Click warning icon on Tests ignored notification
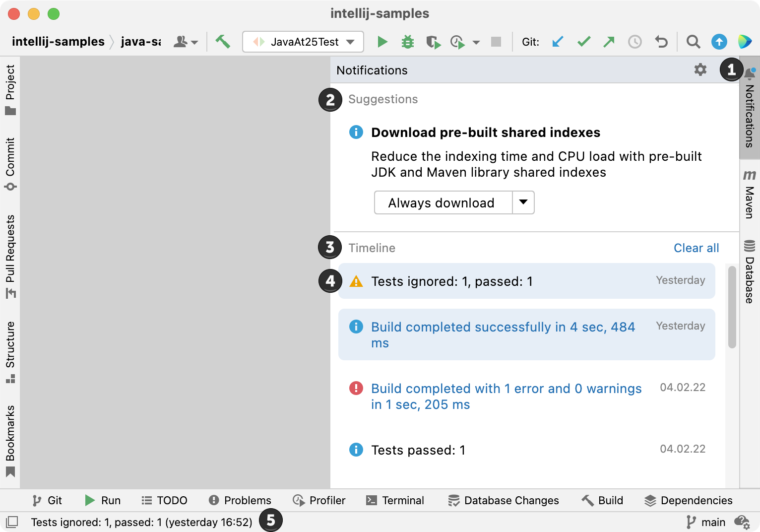This screenshot has height=532, width=760. point(356,281)
